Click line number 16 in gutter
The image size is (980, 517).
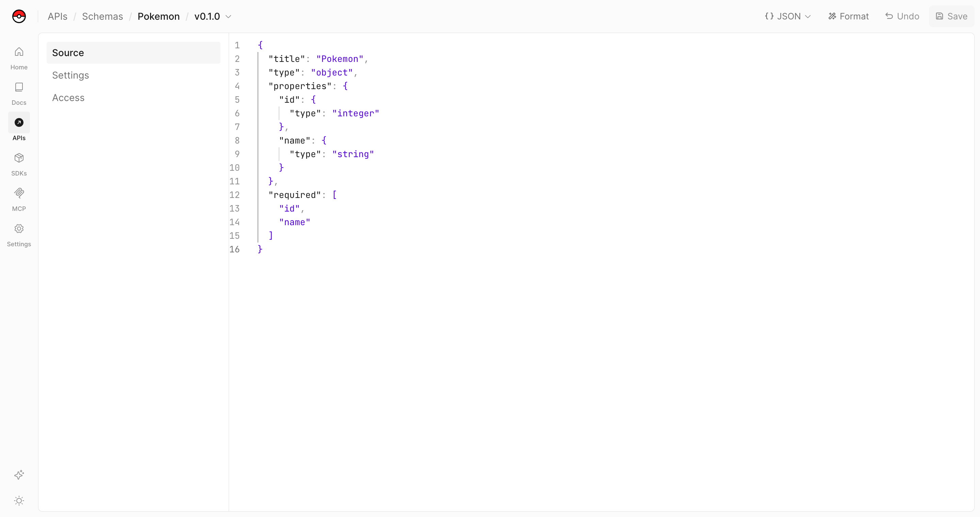[234, 249]
